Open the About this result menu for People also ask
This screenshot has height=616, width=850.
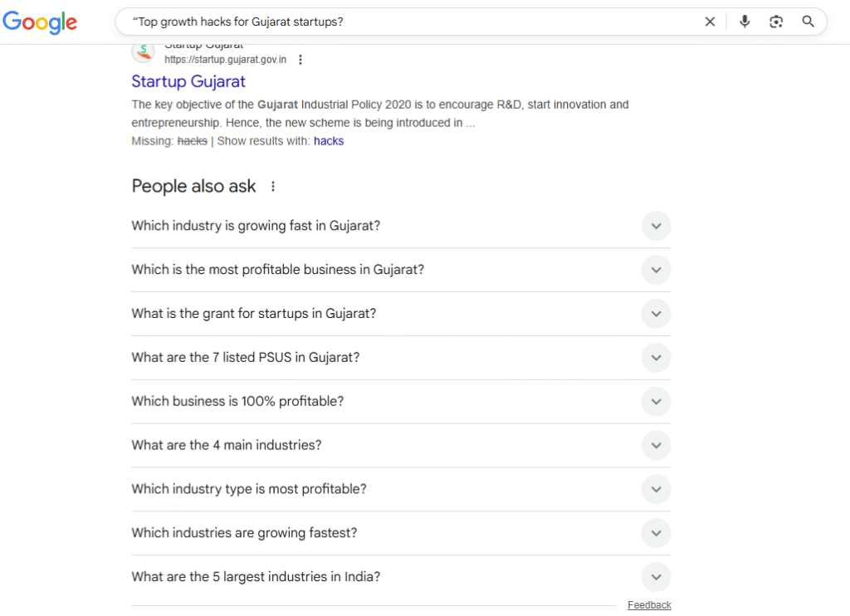point(273,186)
